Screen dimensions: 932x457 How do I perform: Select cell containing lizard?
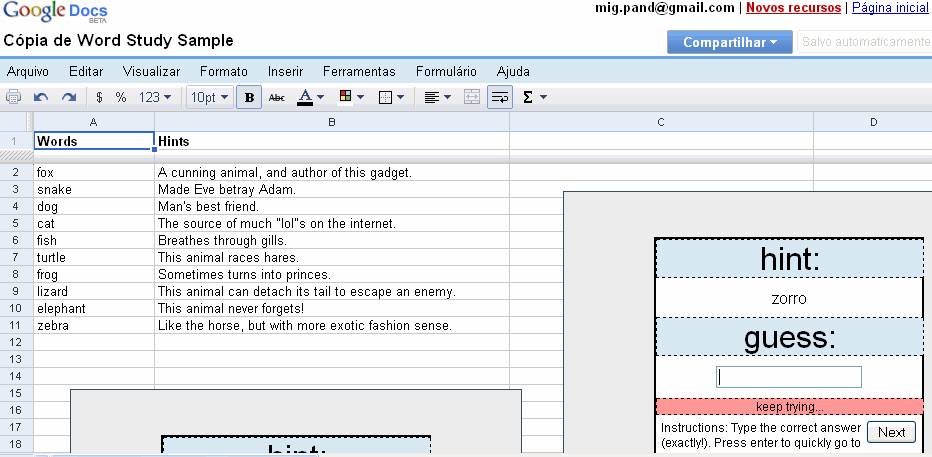(x=94, y=291)
